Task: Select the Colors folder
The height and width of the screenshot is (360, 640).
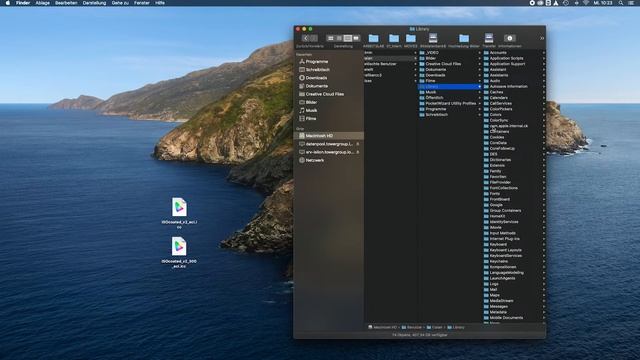Action: coord(514,115)
